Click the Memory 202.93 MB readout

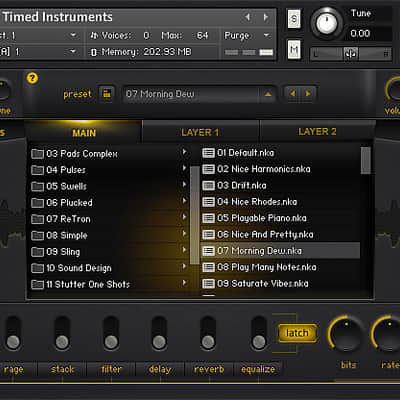pos(141,52)
